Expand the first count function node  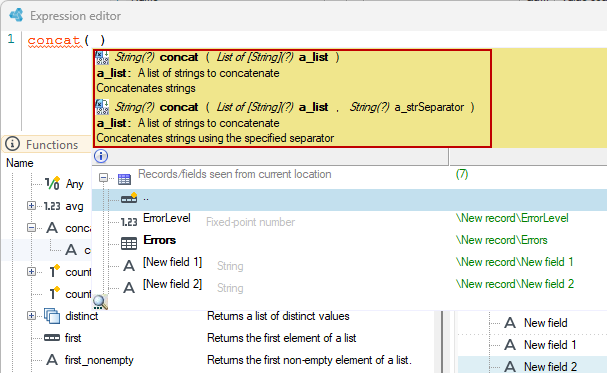pyautogui.click(x=31, y=272)
